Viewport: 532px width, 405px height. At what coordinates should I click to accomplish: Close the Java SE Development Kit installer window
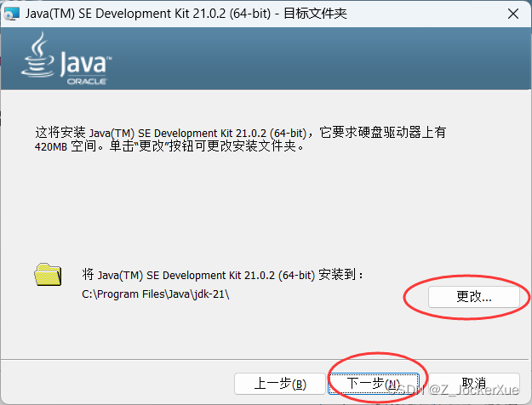(x=513, y=14)
